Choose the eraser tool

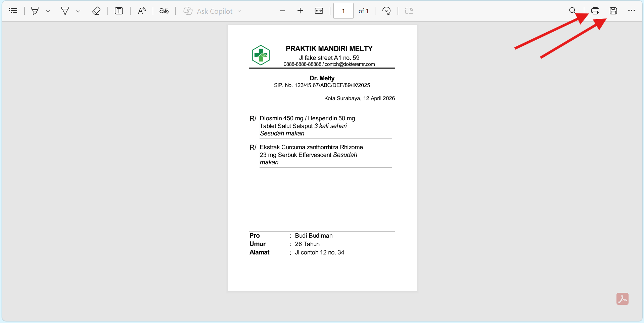[96, 11]
